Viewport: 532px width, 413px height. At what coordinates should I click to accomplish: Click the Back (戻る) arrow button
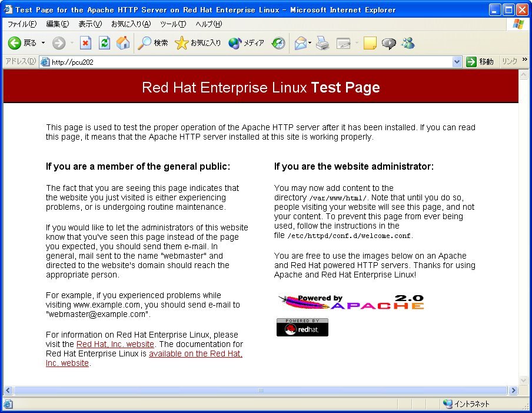pyautogui.click(x=22, y=43)
